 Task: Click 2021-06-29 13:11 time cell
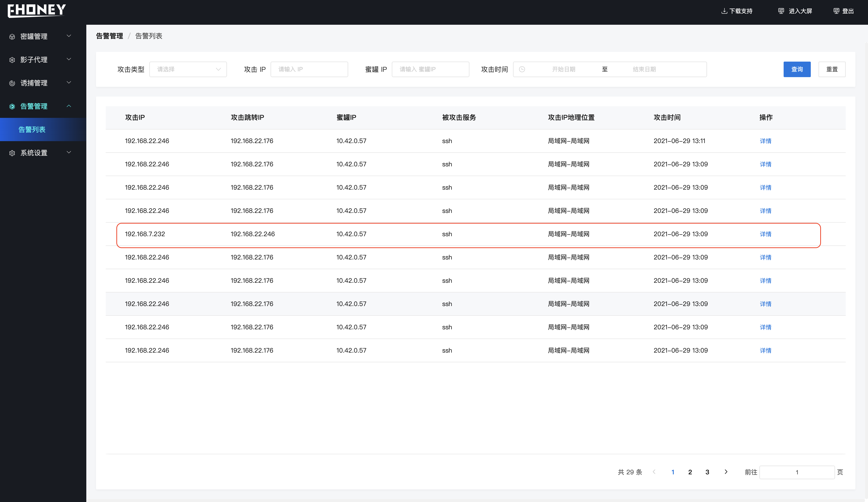[x=679, y=141]
